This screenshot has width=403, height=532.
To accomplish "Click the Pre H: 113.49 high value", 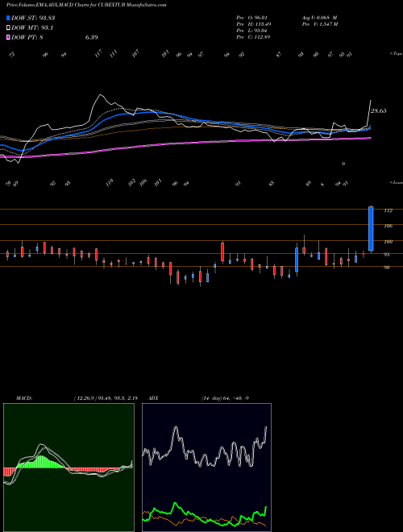I will 253,24.
